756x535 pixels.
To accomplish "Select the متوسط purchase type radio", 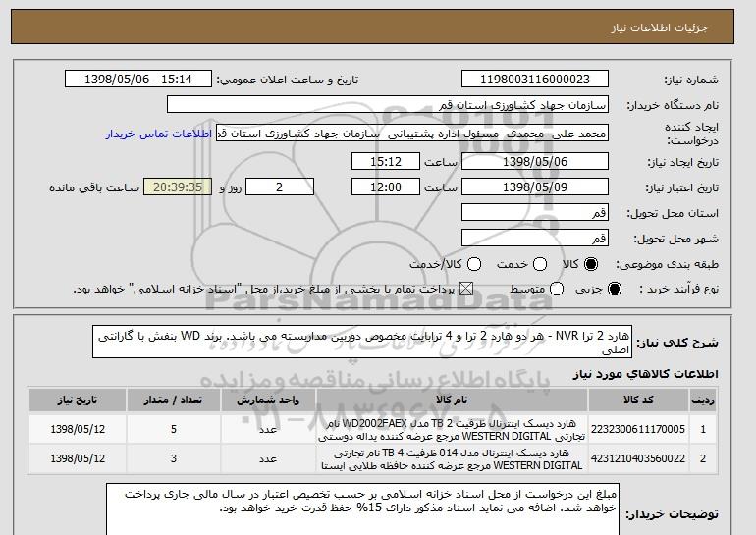I will (557, 290).
